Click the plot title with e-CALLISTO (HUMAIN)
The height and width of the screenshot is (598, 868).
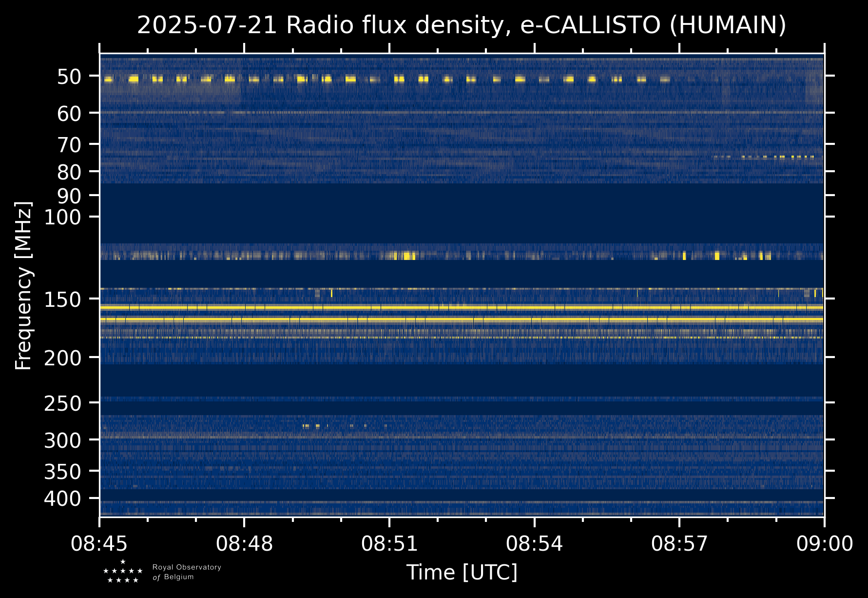pos(462,25)
